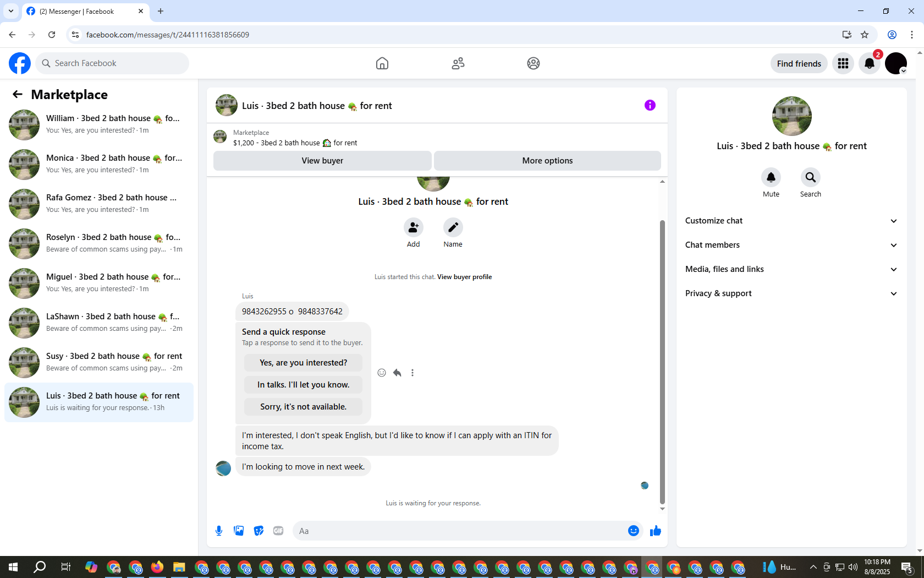Open the three-dot message options
This screenshot has height=578, width=924.
[413, 373]
